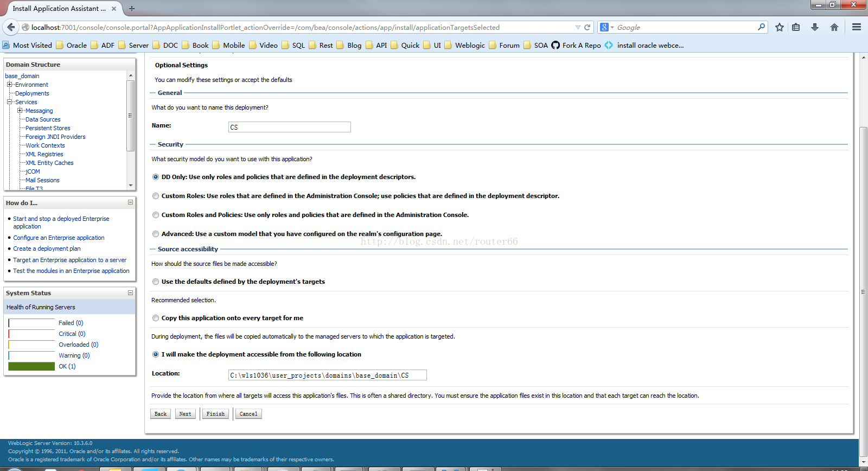Open Start and stop a deployed Enterprise application help
This screenshot has width=868, height=471.
coord(61,222)
